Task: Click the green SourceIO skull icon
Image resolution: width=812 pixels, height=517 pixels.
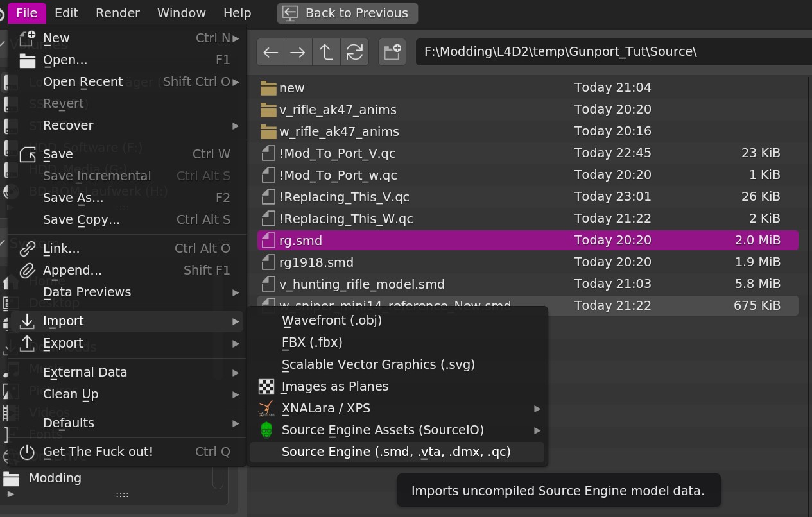Action: [x=266, y=430]
